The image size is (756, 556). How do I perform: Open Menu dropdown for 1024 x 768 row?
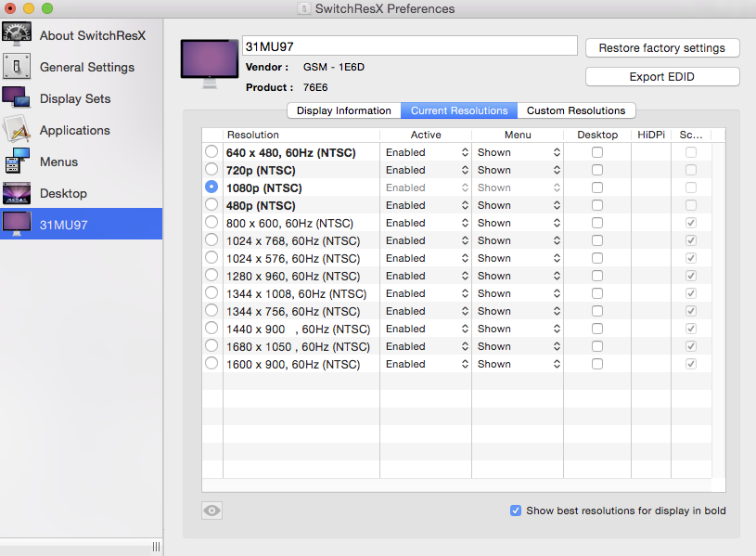519,240
